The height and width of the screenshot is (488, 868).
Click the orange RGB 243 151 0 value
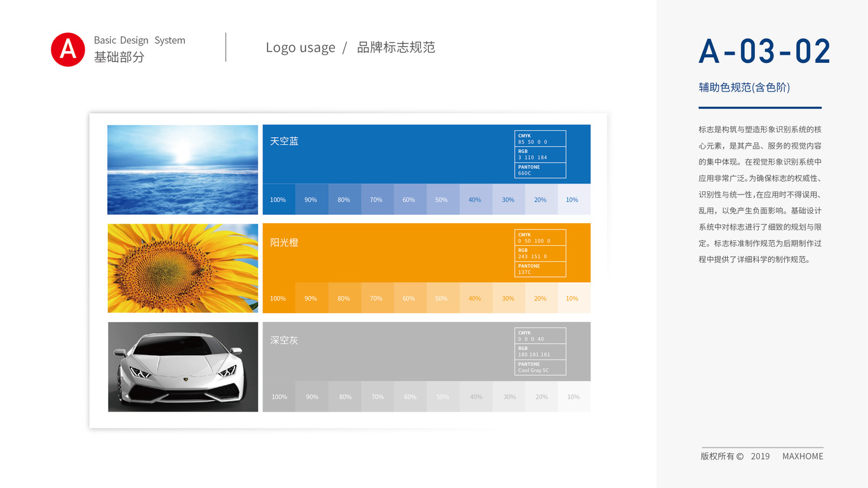pos(540,253)
